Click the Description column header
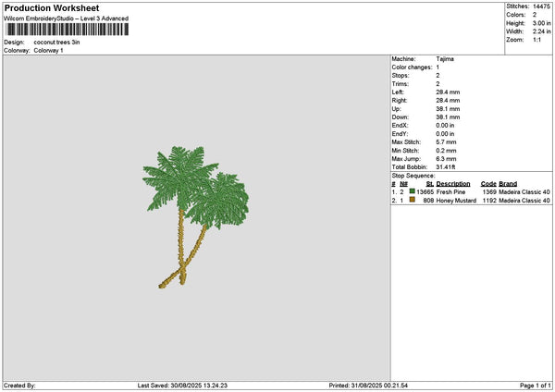Image resolution: width=555 pixels, height=392 pixels. 453,184
